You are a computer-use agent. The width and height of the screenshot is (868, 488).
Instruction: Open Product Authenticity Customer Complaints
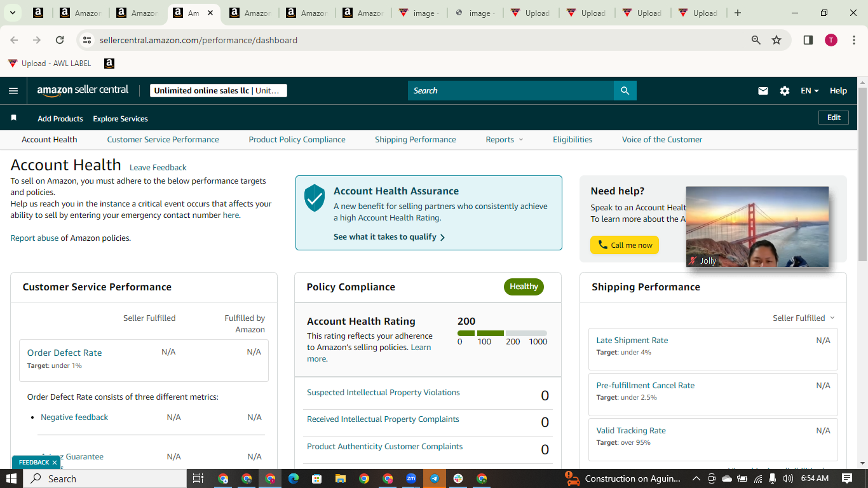[x=384, y=447]
